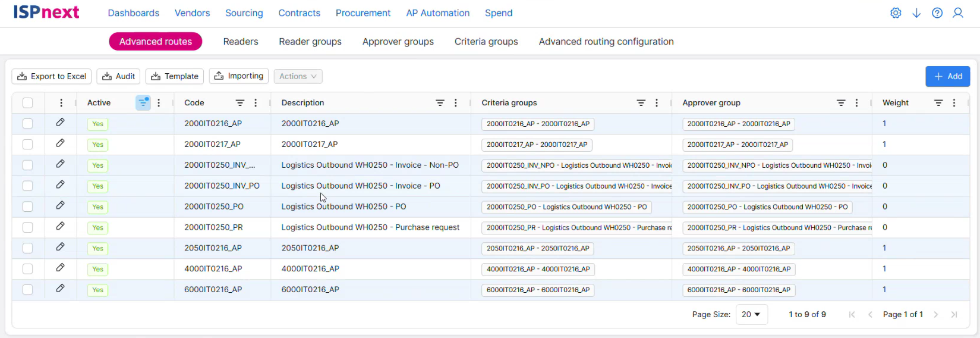Open Active column three-dot menu

point(159,103)
